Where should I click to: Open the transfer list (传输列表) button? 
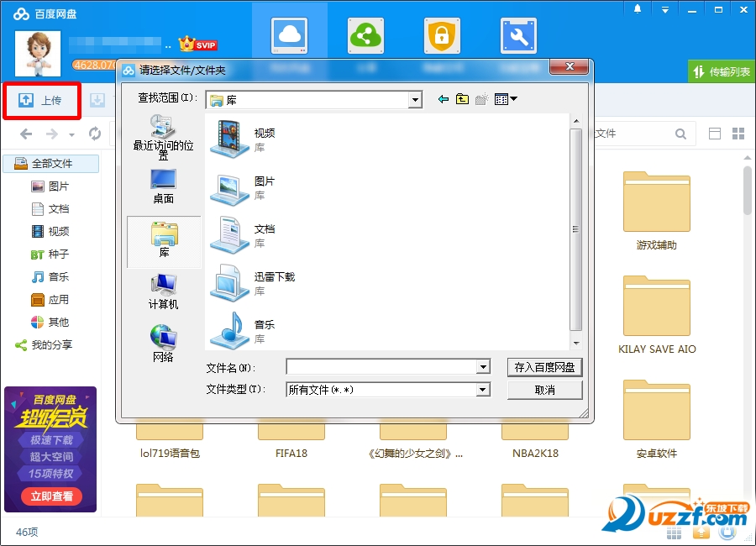click(722, 72)
